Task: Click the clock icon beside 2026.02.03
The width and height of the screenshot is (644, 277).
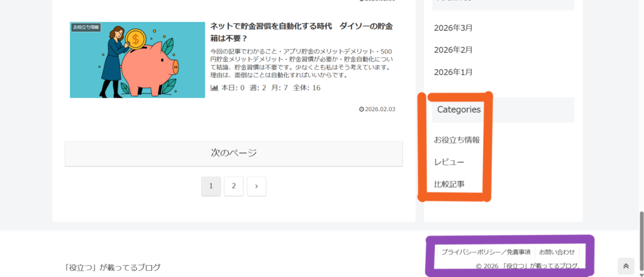Action: tap(361, 109)
